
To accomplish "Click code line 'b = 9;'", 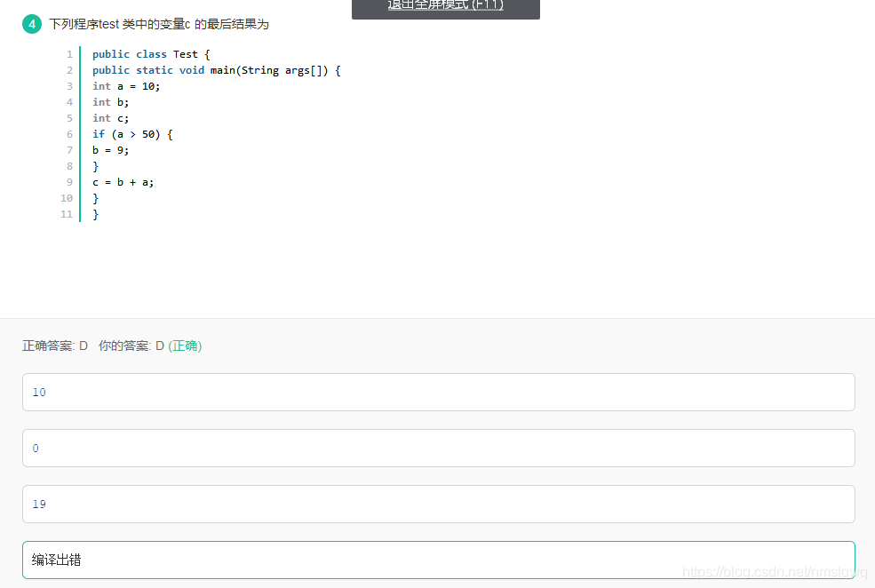I will tap(110, 150).
